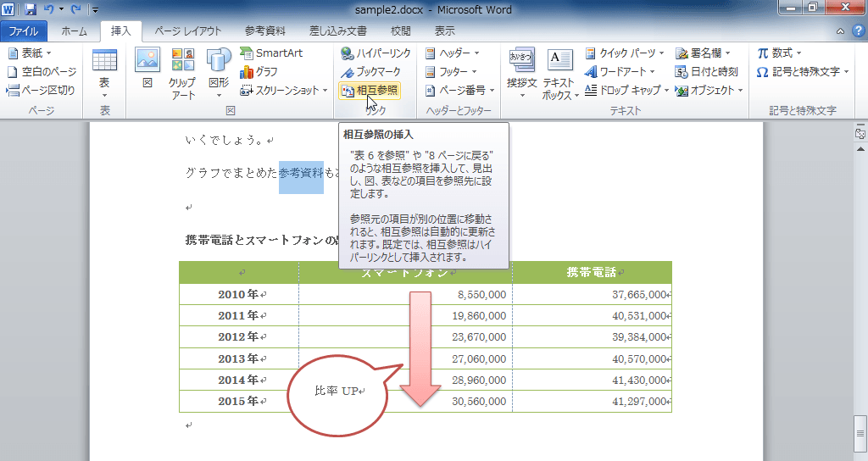The image size is (868, 461).
Task: Insert a chart with グラフ
Action: 259,71
